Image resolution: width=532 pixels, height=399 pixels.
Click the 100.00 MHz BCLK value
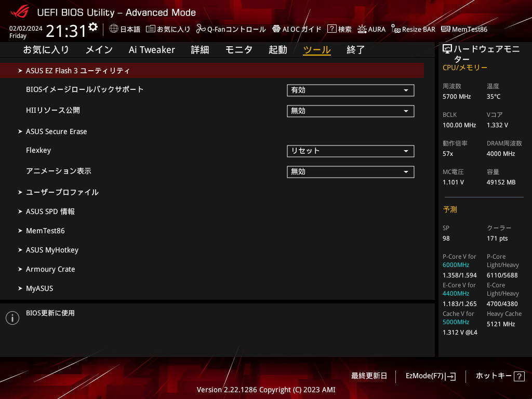(x=459, y=125)
